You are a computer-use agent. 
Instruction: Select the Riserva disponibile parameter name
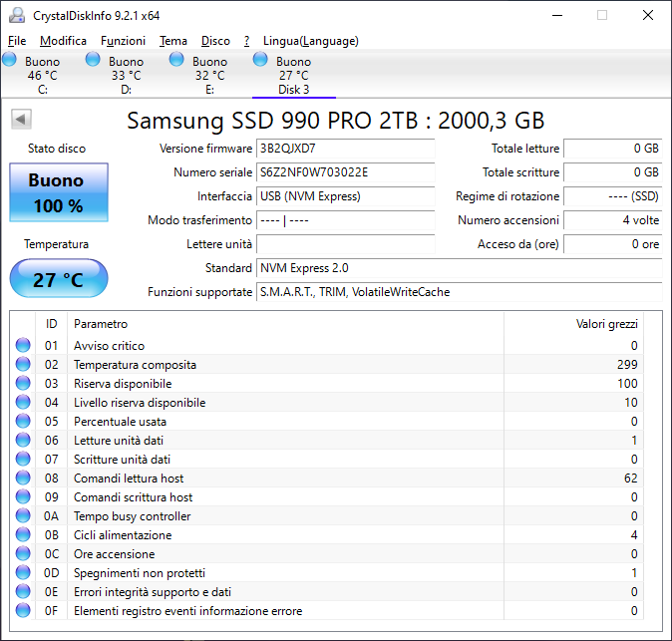pyautogui.click(x=123, y=384)
